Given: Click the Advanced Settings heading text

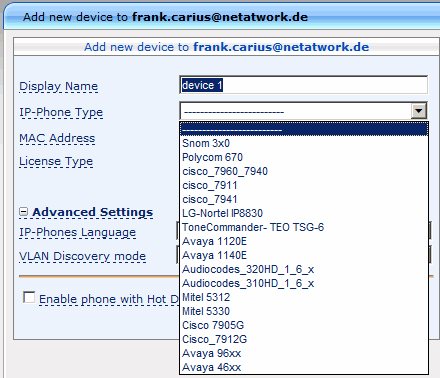Looking at the screenshot, I should 93,212.
